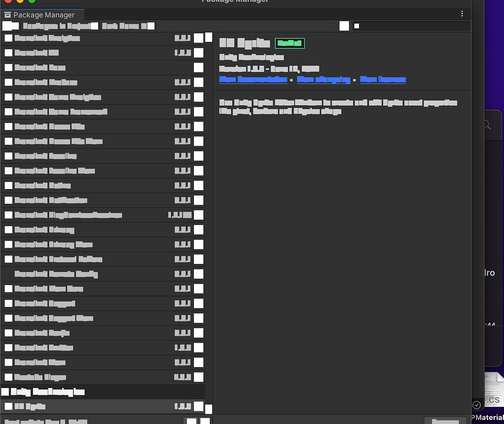This screenshot has width=504, height=424.
Task: Click the update icon at the end of the first package row
Action: pos(198,37)
